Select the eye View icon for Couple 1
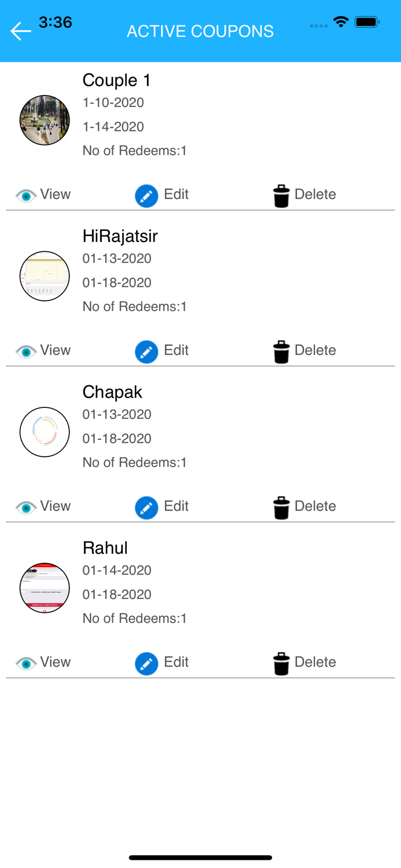The image size is (401, 868). (x=25, y=196)
